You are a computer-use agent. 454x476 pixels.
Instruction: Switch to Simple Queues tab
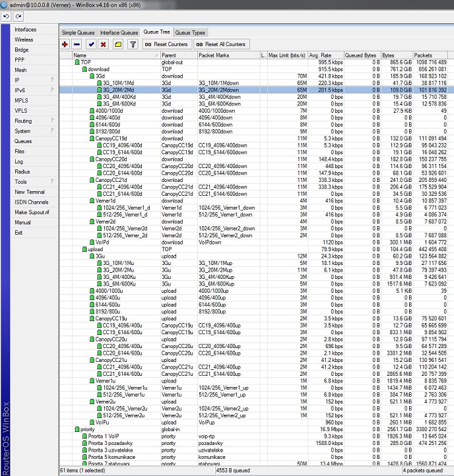(78, 33)
